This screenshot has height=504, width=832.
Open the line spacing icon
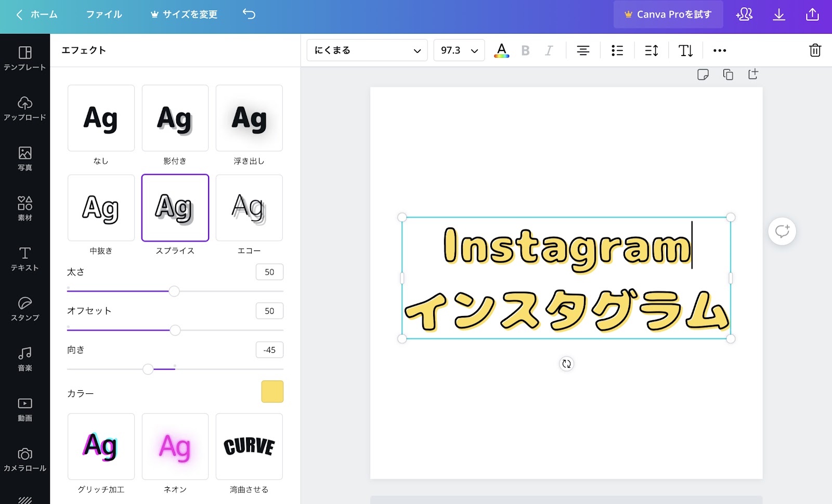pyautogui.click(x=652, y=50)
